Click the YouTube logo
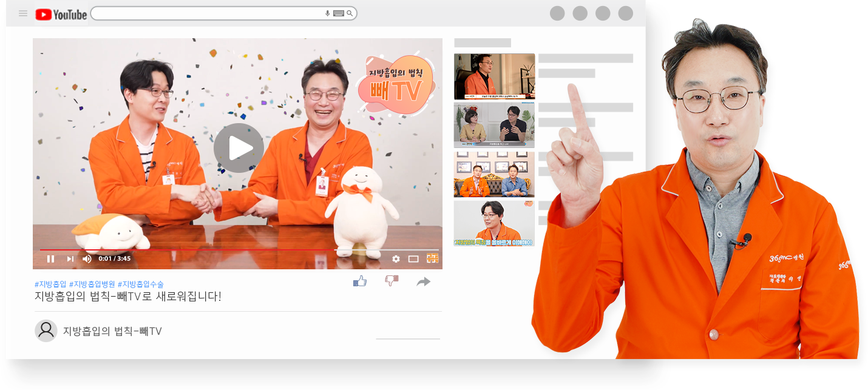The width and height of the screenshot is (868, 390). [x=61, y=14]
